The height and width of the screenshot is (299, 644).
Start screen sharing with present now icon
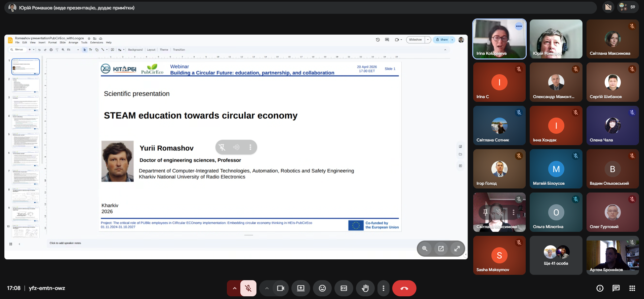[x=300, y=288]
